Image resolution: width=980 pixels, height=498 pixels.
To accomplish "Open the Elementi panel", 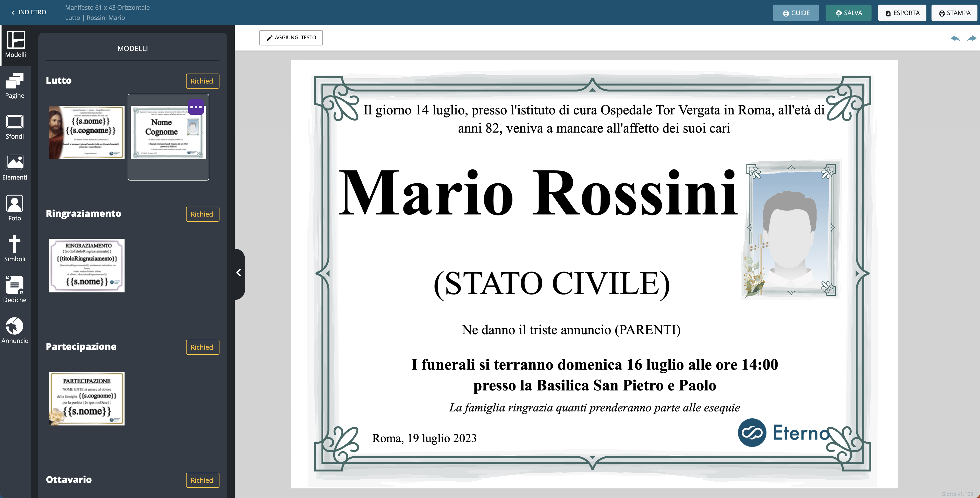I will tap(15, 168).
